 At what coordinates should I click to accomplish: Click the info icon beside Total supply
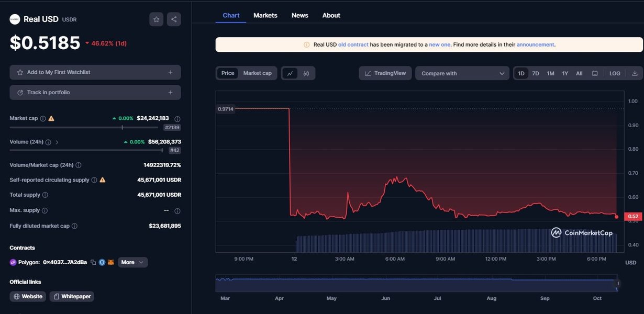tap(45, 195)
